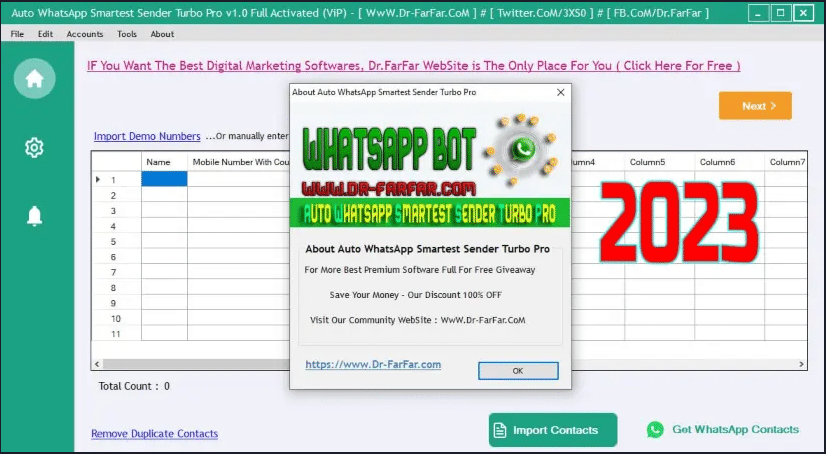The image size is (826, 454).
Task: Select row header 3
Action: pos(116,211)
